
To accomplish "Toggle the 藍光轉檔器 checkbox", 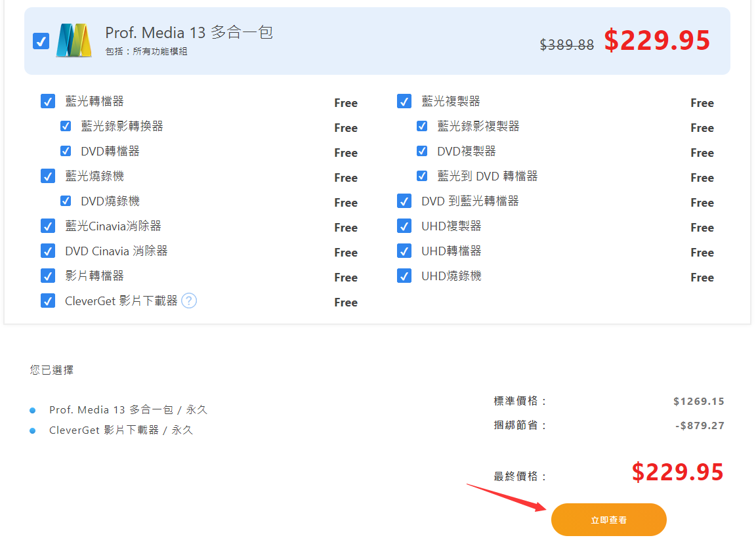I will coord(48,101).
